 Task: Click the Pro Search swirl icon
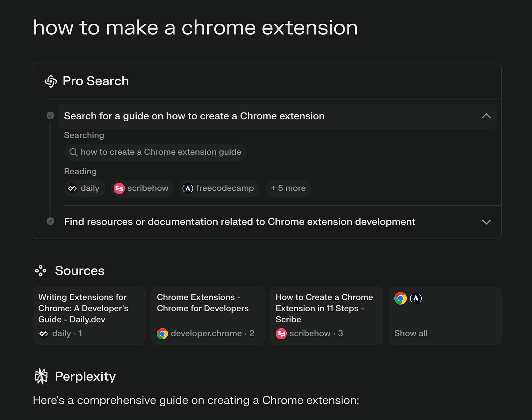[51, 81]
